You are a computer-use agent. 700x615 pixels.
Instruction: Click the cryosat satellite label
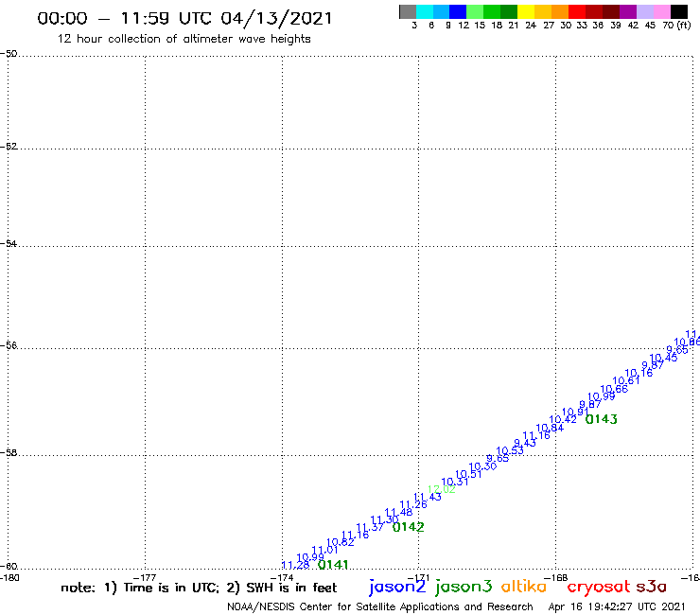598,587
